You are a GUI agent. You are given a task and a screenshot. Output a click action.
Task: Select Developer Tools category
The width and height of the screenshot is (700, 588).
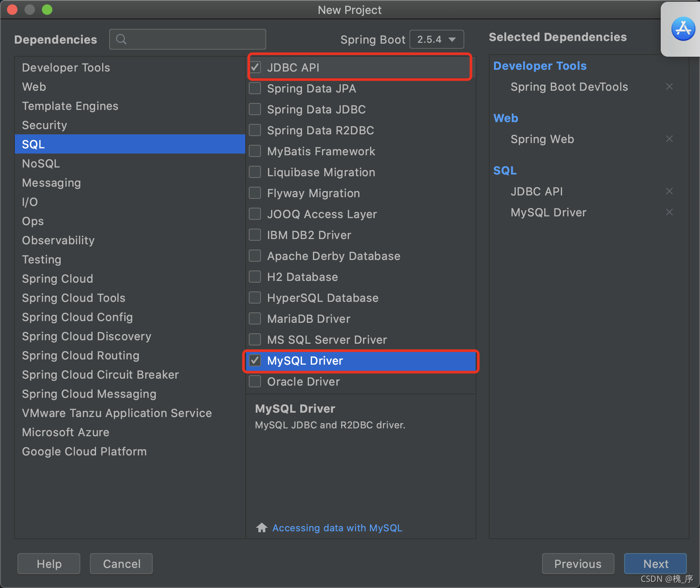tap(130, 68)
